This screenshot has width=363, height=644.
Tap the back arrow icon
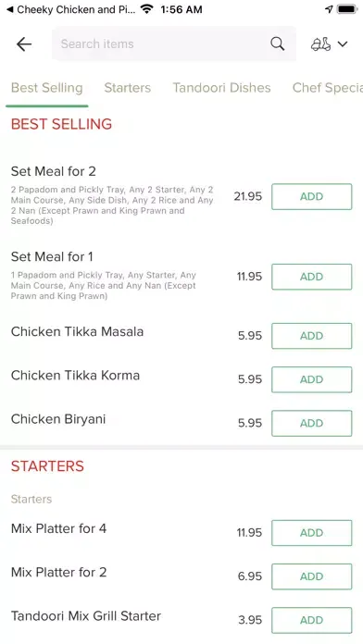point(24,43)
